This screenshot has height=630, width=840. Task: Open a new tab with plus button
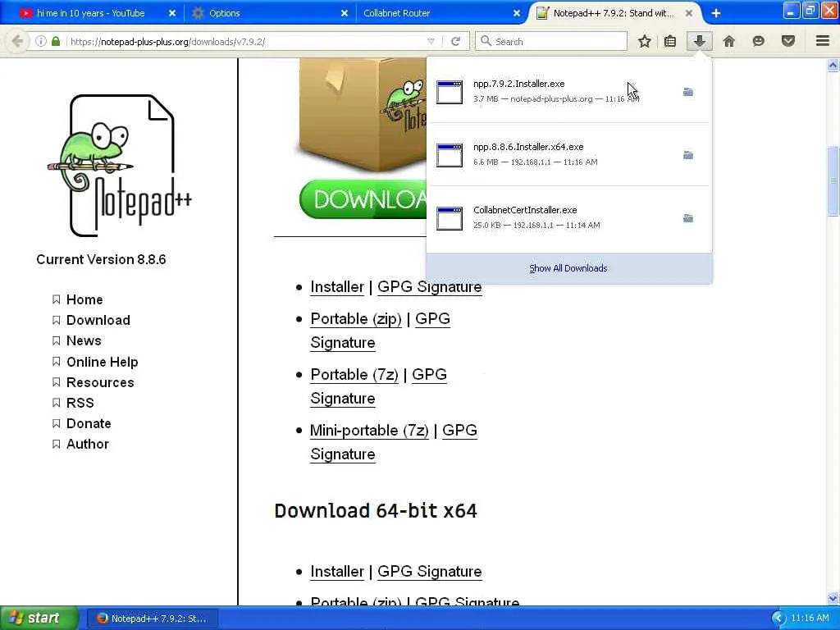point(715,13)
